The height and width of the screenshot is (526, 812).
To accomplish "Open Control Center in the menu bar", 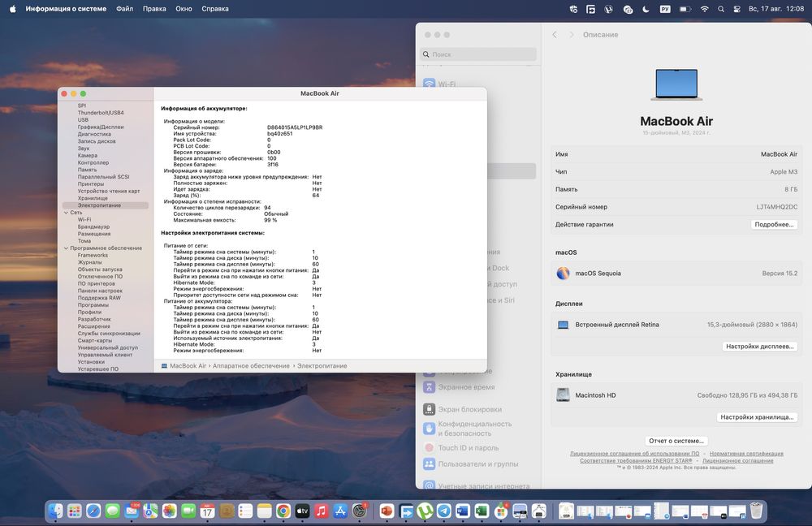I will pos(737,9).
